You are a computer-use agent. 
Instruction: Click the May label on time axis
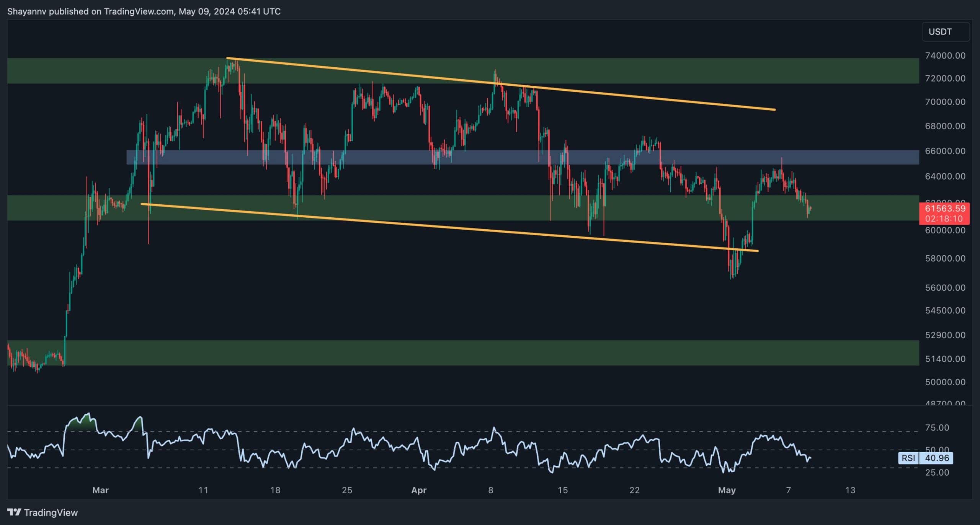click(727, 490)
